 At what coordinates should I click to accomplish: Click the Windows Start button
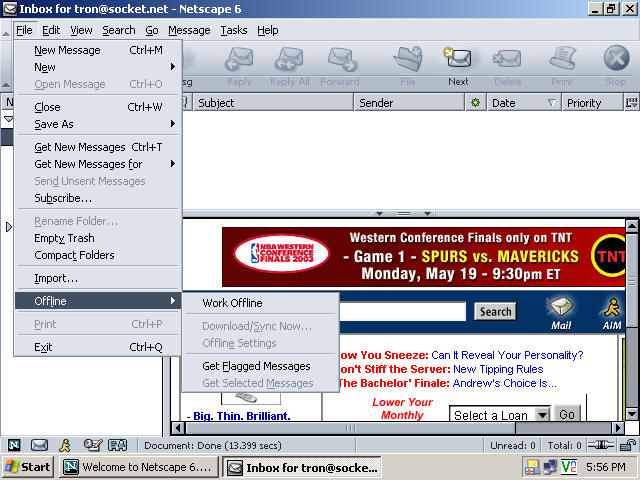click(x=27, y=466)
